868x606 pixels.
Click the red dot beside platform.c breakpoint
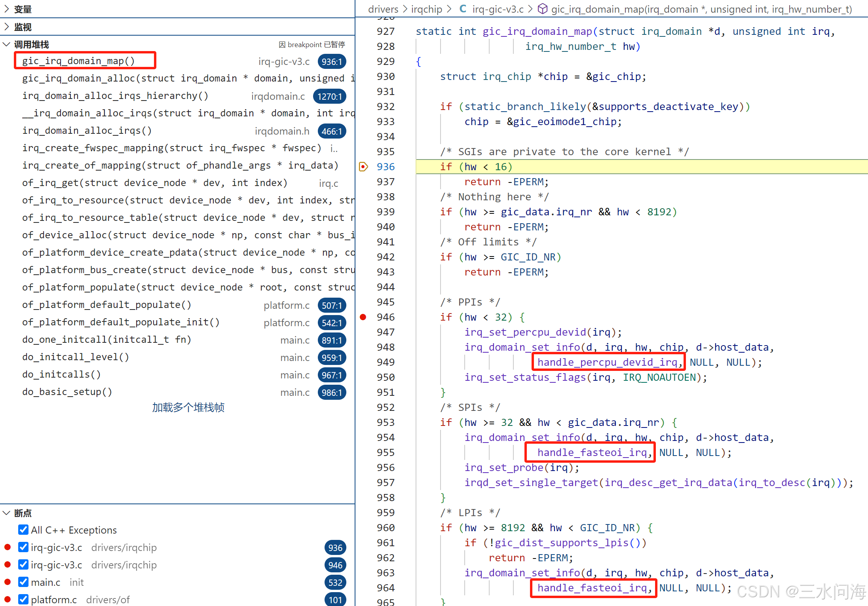[7, 599]
